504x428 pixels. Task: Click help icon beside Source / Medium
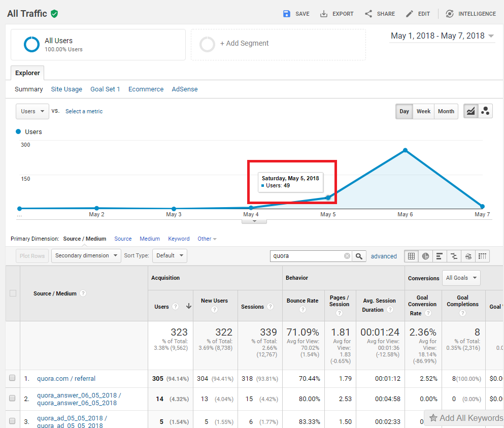[83, 293]
